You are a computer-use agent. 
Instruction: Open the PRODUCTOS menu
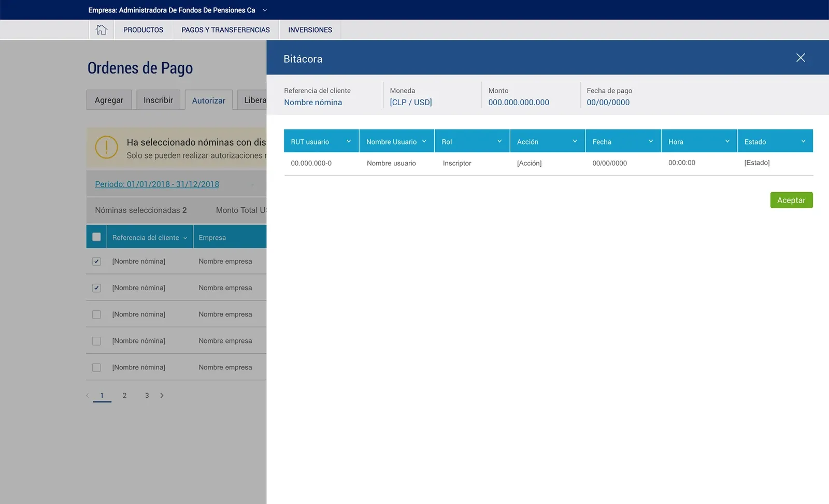click(143, 30)
